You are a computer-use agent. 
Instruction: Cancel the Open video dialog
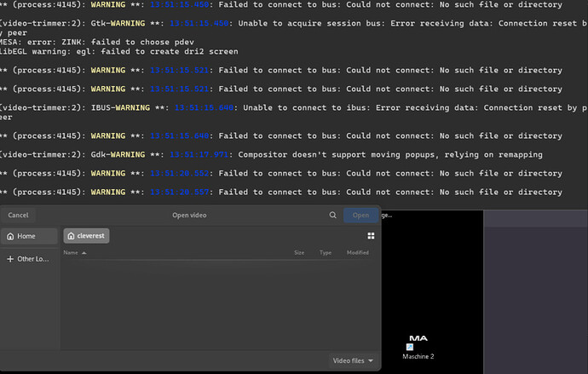coord(18,215)
